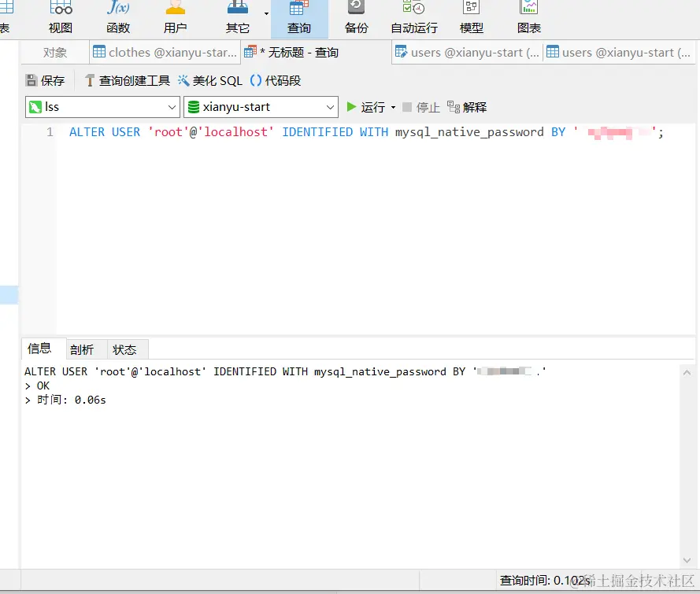This screenshot has width=700, height=594.
Task: Switch to the 对象 tab
Action: coord(55,53)
